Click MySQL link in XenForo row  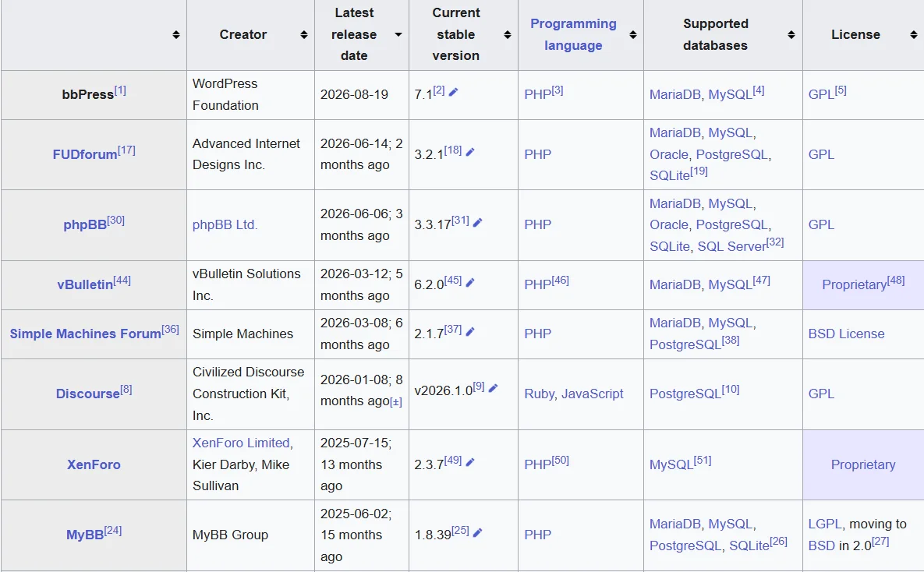tap(671, 464)
